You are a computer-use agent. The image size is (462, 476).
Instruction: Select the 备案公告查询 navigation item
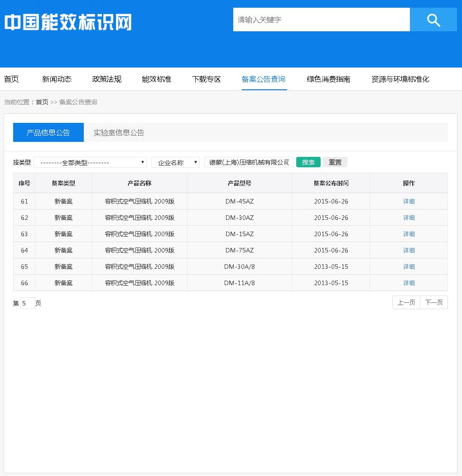click(x=264, y=79)
